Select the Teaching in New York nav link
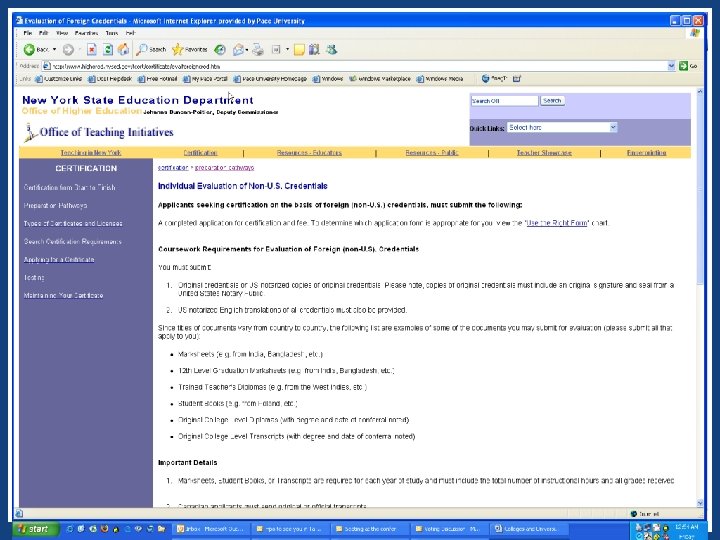The width and height of the screenshot is (720, 540). (90, 152)
